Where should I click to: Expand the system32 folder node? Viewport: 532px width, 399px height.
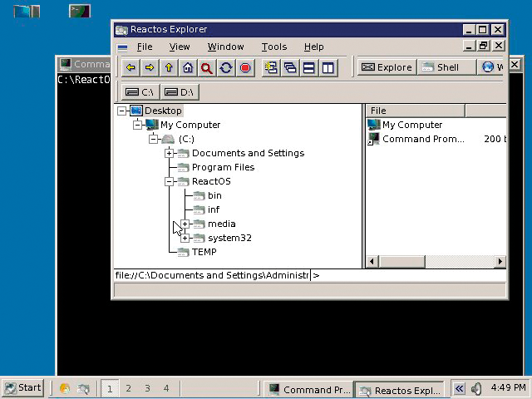pos(185,239)
